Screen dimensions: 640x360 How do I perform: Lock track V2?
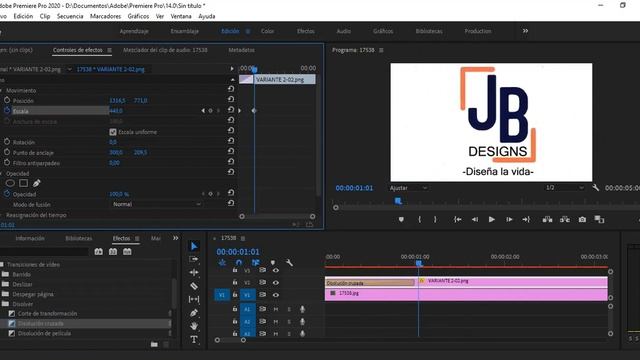click(x=235, y=282)
